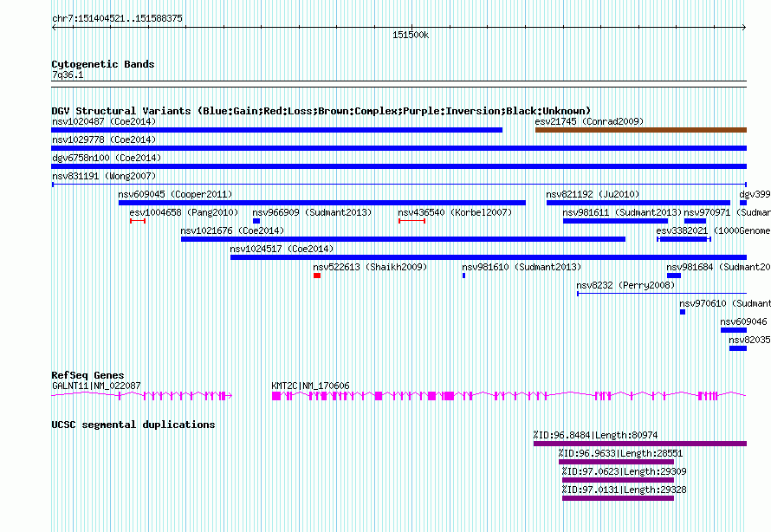The image size is (771, 532).
Task: Click the nsv831191 (Wong2007) variant label
Action: point(104,176)
